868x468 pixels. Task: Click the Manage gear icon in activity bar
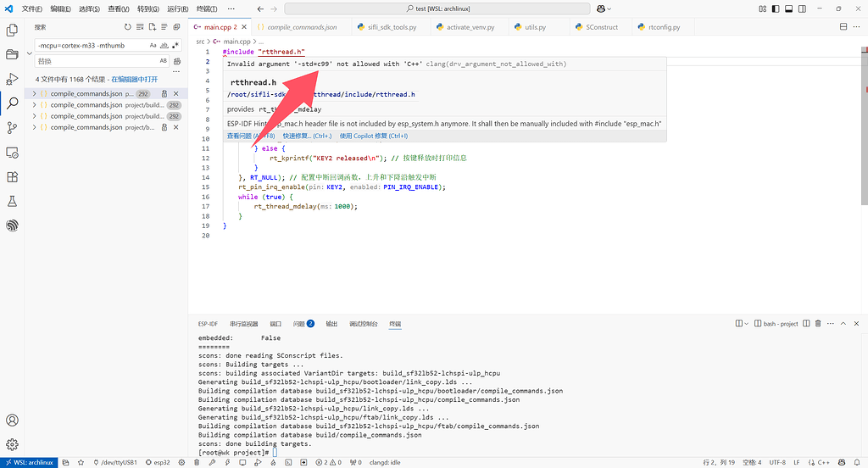click(x=13, y=444)
